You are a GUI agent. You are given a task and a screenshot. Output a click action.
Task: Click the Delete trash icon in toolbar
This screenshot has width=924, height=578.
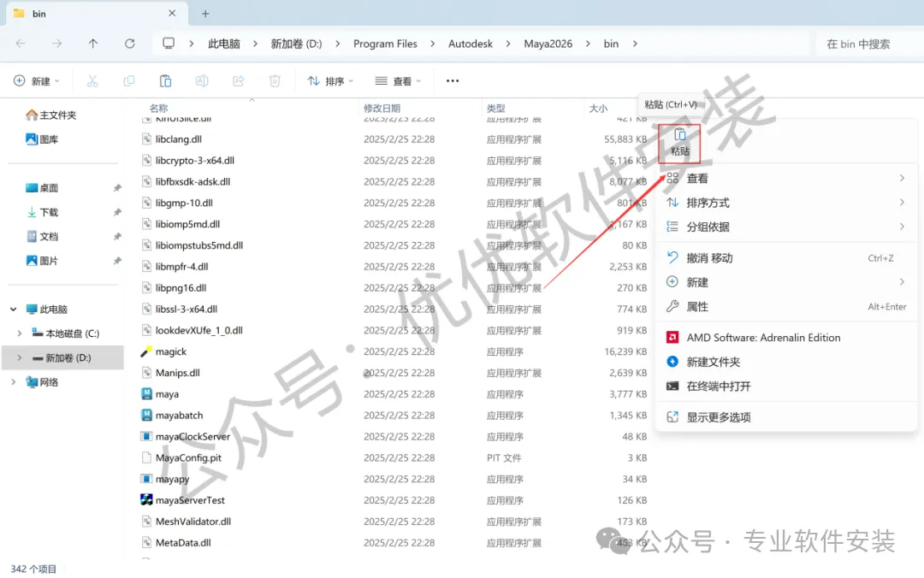pyautogui.click(x=275, y=80)
